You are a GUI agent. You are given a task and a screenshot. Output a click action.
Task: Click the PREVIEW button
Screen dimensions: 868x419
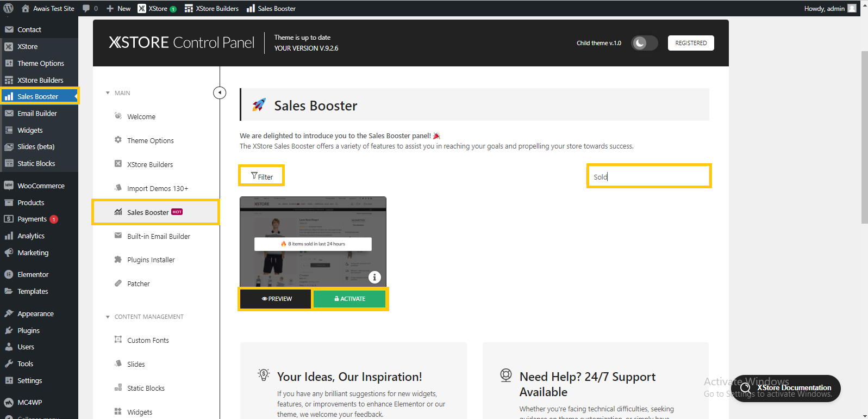(x=276, y=299)
